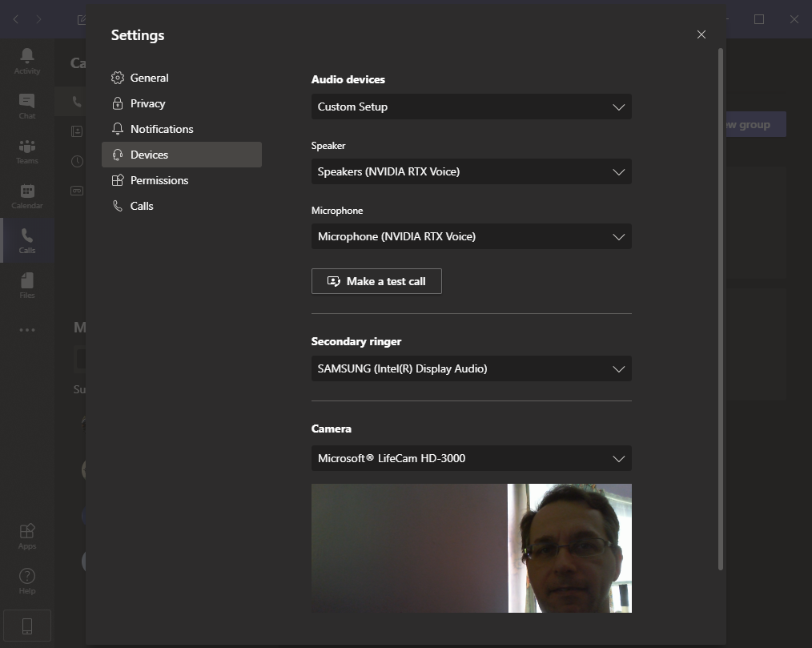The height and width of the screenshot is (648, 812).
Task: Select the Calls settings tab
Action: tap(182, 206)
